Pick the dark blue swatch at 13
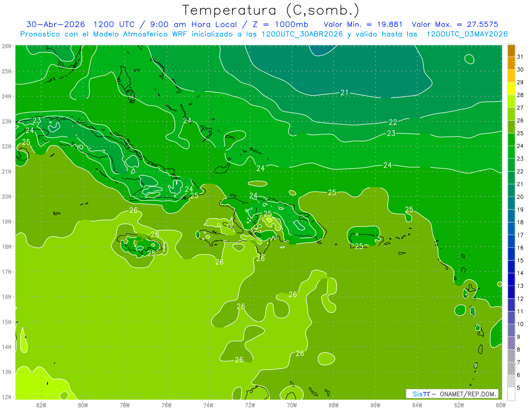Viewport: 532px width, 411px height. point(511,279)
